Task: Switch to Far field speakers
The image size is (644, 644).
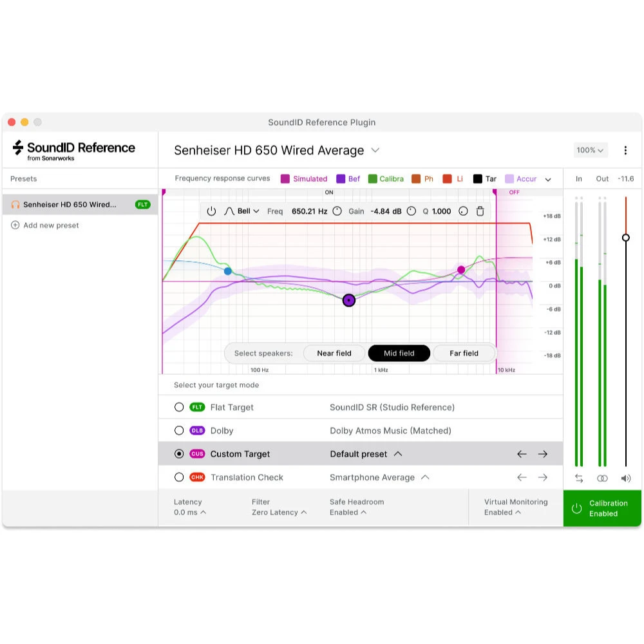Action: tap(464, 353)
